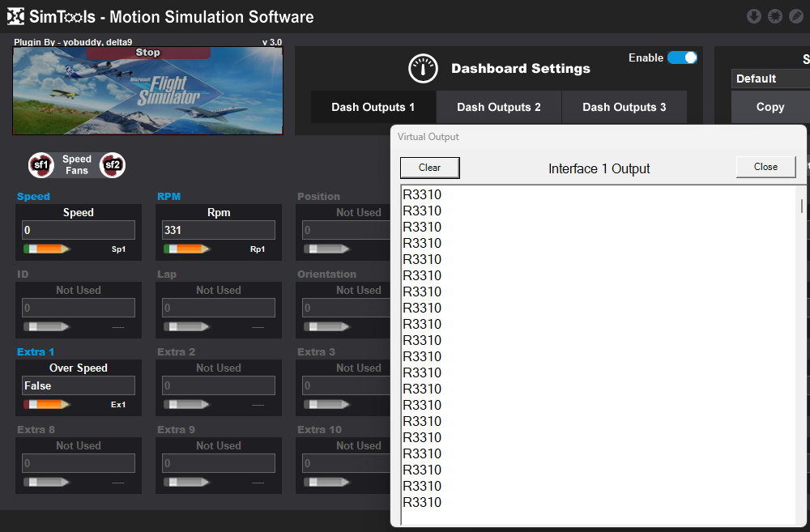The image size is (810, 532).
Task: Open the Default profile dropdown
Action: pos(769,79)
